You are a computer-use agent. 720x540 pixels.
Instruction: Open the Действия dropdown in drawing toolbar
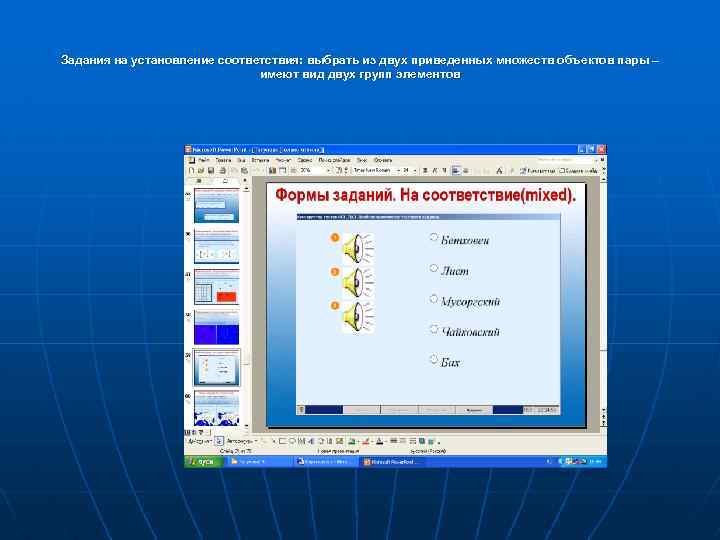click(199, 441)
